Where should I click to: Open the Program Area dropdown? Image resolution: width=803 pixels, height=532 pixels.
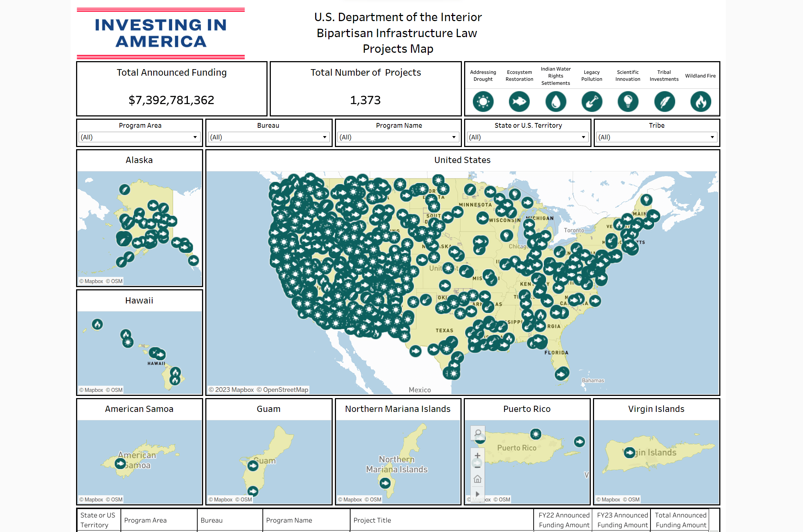coord(140,137)
